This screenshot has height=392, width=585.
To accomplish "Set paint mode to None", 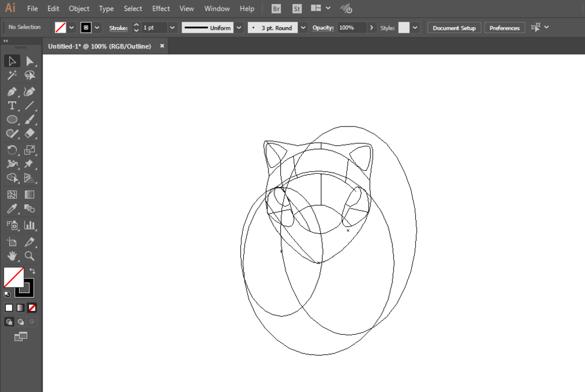I will click(32, 308).
